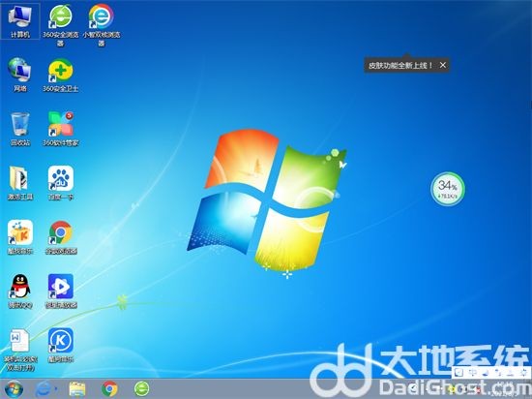Select the 小智双核浏览器 shortcut icon

point(102,24)
